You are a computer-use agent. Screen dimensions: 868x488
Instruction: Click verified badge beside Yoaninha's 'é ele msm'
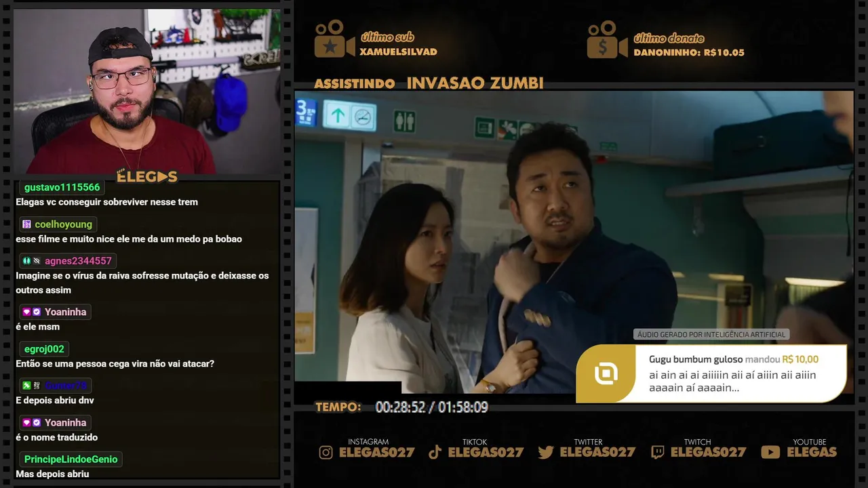pyautogui.click(x=37, y=312)
